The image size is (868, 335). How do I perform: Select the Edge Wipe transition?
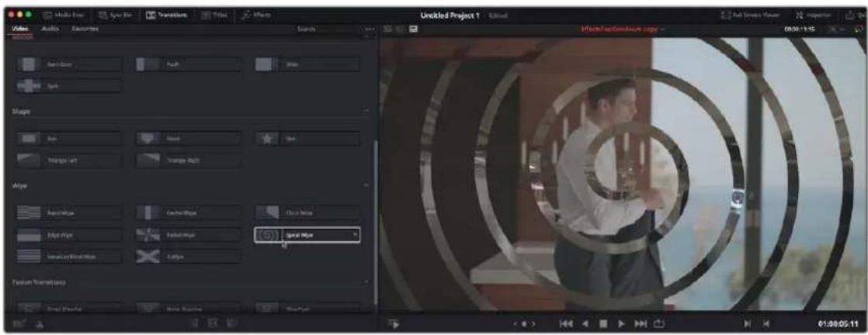pyautogui.click(x=68, y=234)
